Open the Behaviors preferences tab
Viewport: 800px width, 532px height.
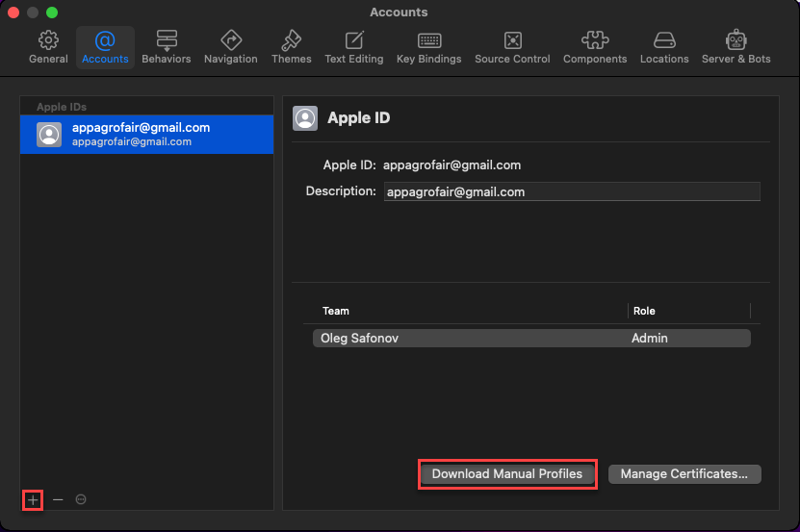tap(167, 47)
